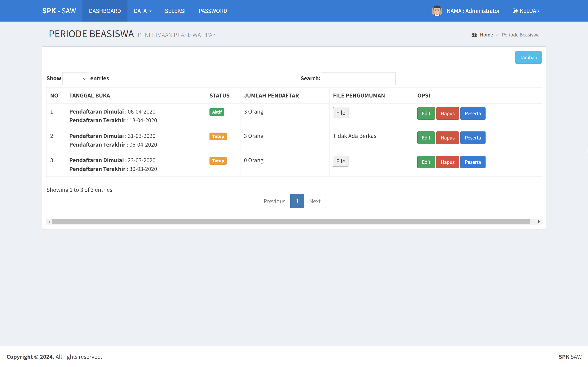Edit the first scholarship period
588x367 pixels.
(x=426, y=113)
